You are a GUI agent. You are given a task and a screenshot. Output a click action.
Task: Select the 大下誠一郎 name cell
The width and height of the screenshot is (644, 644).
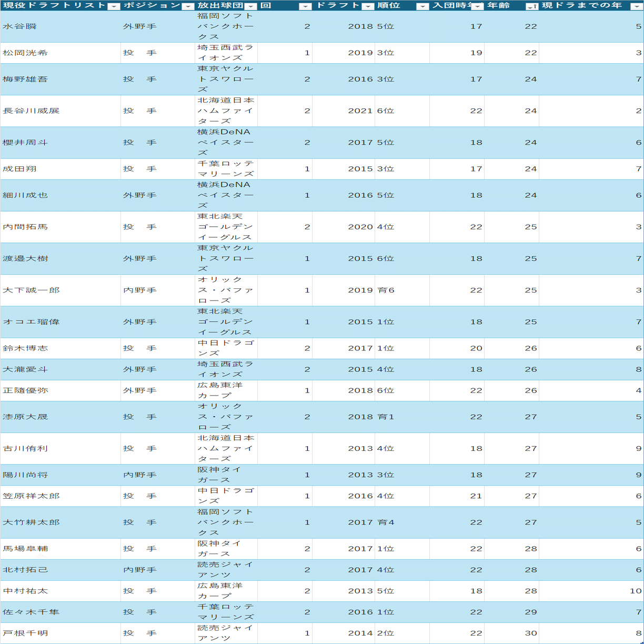click(x=61, y=290)
